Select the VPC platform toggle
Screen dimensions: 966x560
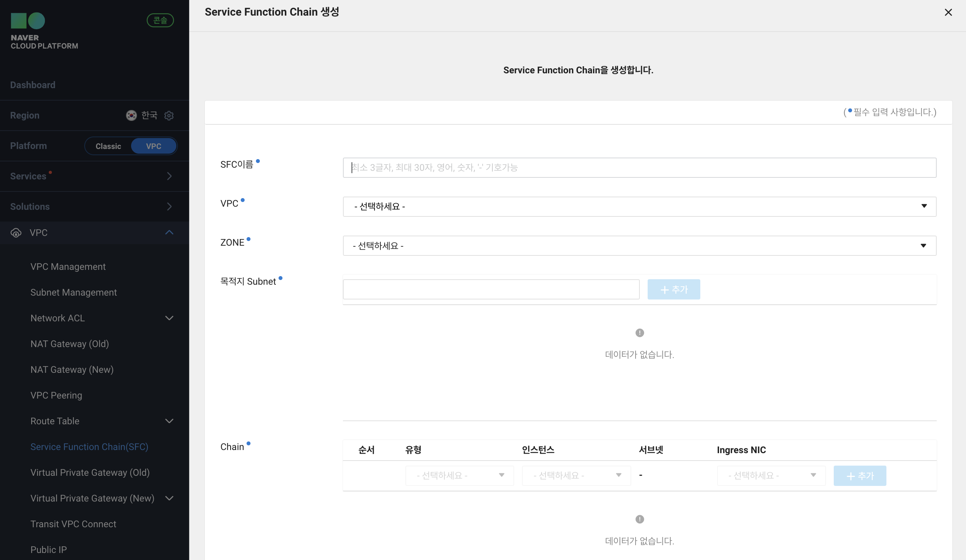click(x=153, y=146)
